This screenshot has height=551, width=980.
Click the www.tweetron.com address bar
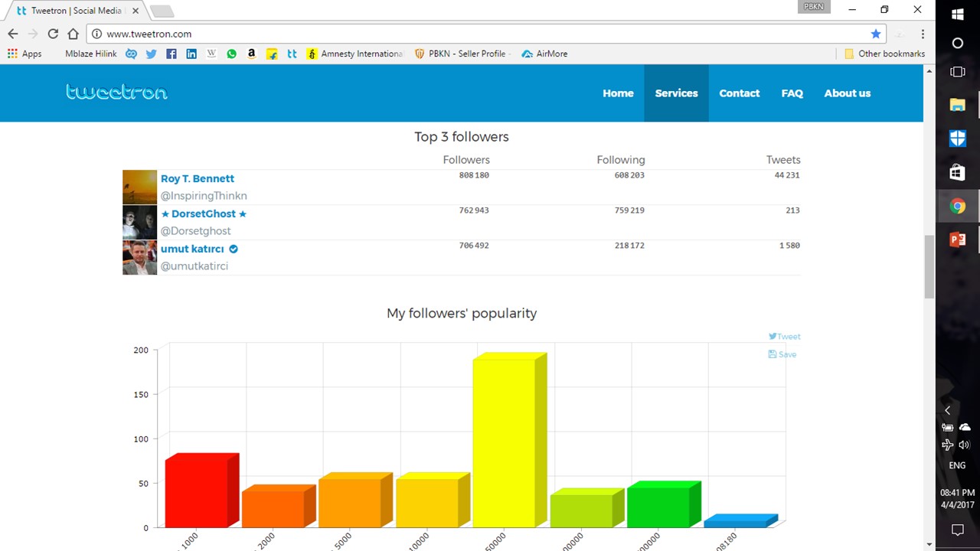coord(459,34)
